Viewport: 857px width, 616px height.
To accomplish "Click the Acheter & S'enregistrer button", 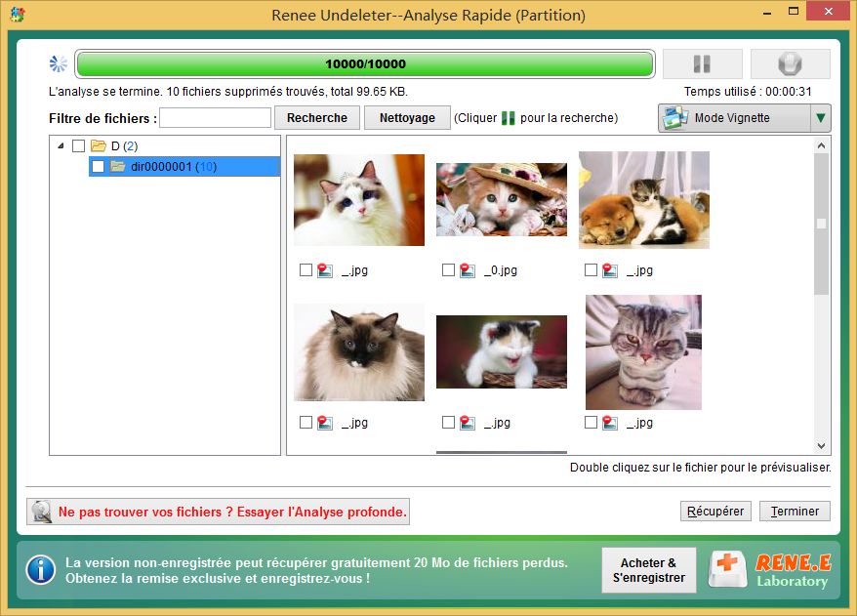I will 648,570.
